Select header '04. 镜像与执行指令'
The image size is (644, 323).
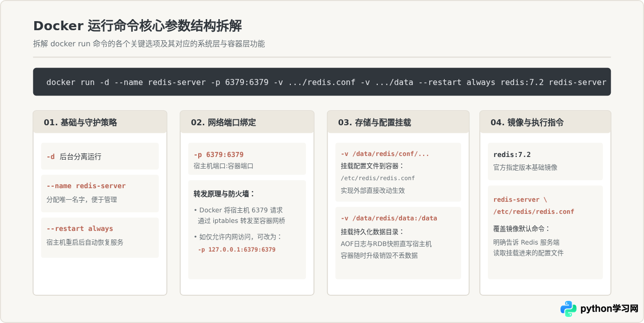click(545, 122)
